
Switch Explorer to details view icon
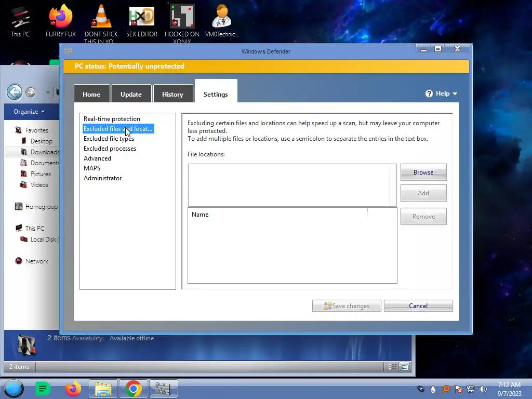click(x=392, y=366)
